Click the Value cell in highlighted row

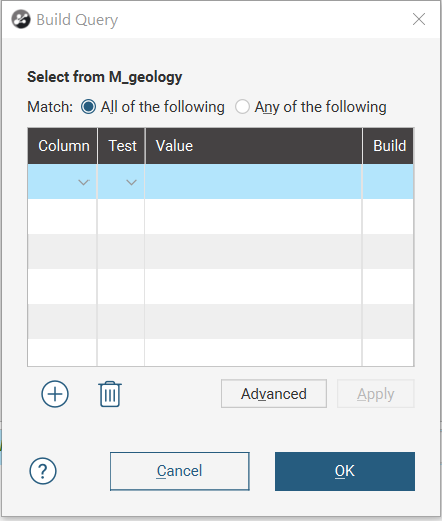tap(254, 182)
